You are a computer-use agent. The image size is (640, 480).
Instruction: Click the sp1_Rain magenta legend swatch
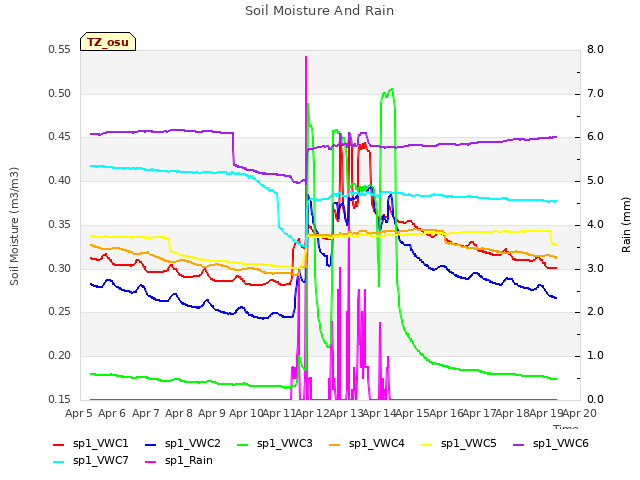click(x=151, y=462)
